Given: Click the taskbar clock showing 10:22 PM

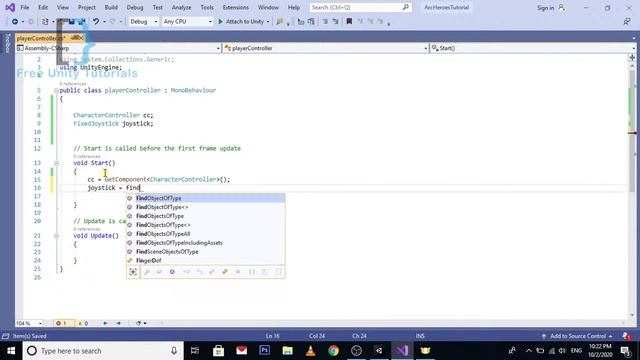Looking at the screenshot, I should pos(600,351).
